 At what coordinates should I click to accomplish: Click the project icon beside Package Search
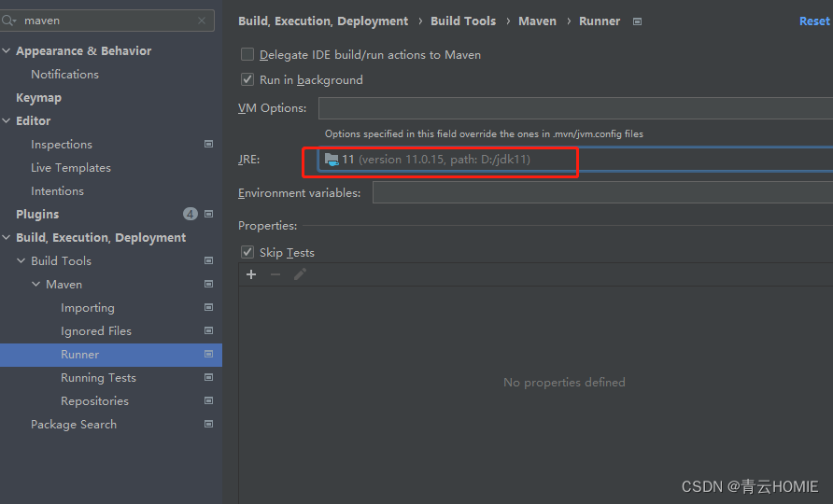click(209, 424)
